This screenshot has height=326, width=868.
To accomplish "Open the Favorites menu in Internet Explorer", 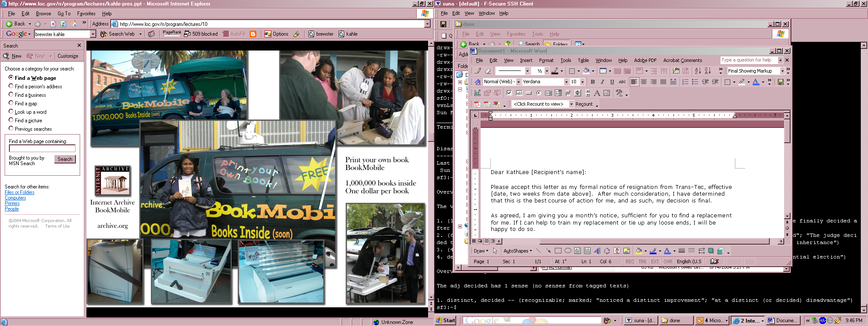I will point(86,14).
